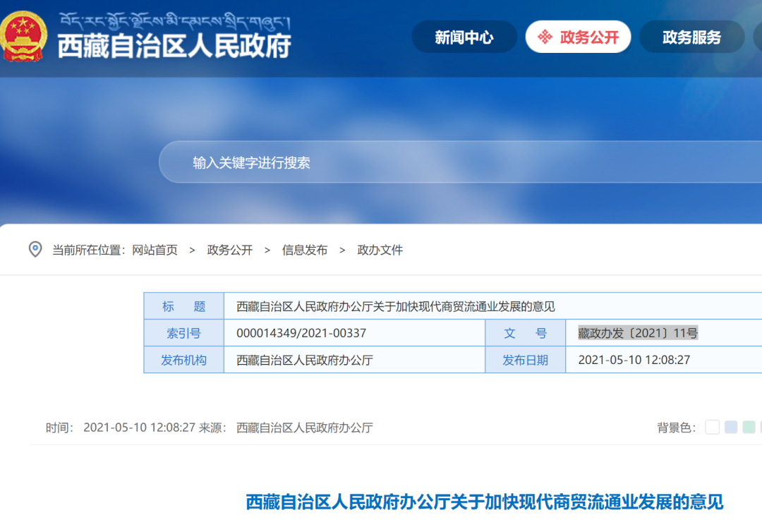Click the index number 000014349/2021-00337
This screenshot has height=532, width=762.
click(x=301, y=333)
